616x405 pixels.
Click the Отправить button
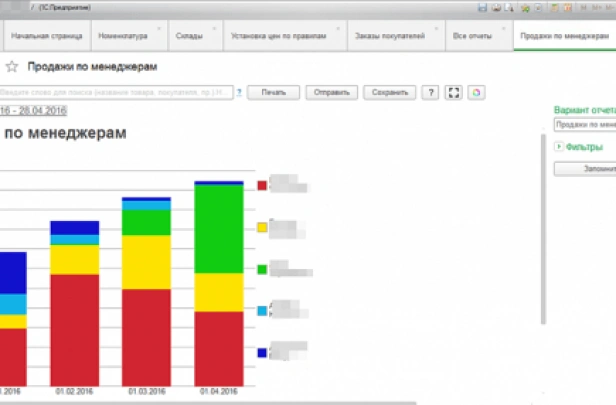(x=331, y=93)
